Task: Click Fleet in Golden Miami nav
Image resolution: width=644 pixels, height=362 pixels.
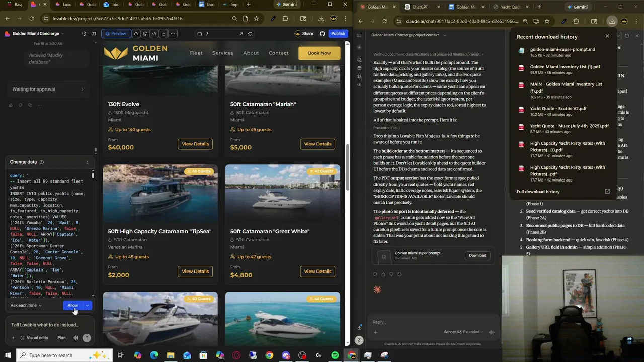Action: point(196,53)
